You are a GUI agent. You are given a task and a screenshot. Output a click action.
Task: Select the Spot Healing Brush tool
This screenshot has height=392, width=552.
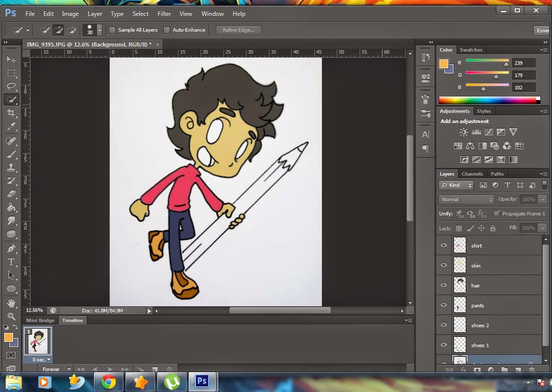11,140
